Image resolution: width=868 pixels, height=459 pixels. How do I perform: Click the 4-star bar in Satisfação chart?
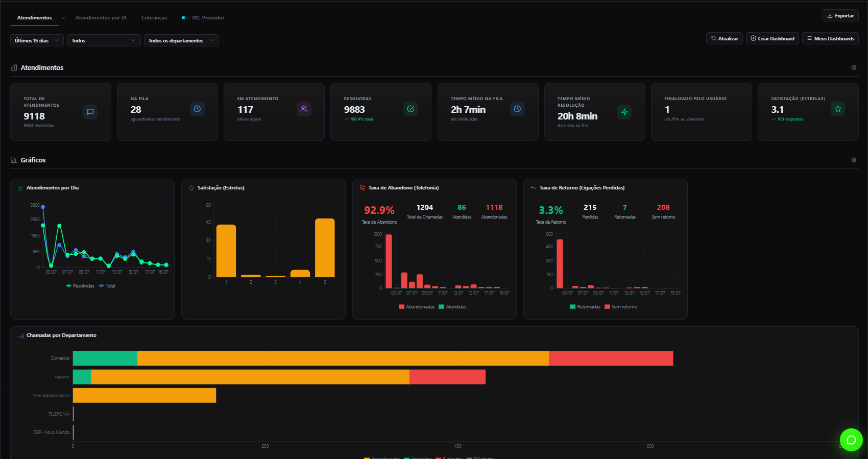(x=300, y=274)
